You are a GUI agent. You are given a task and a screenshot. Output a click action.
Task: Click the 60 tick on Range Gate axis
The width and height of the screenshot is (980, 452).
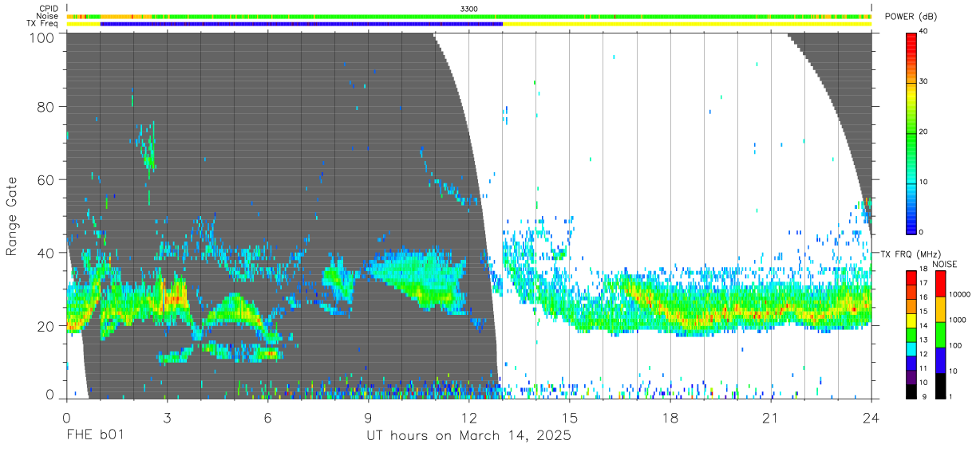(x=45, y=179)
